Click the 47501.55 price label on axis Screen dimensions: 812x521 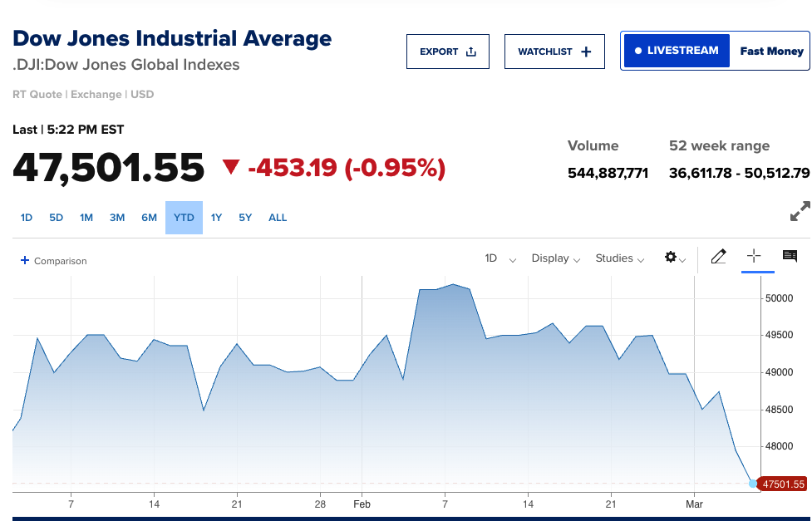[x=783, y=484]
